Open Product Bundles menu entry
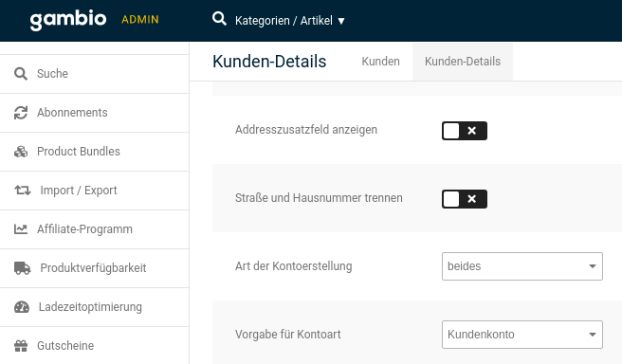This screenshot has height=364, width=622. (x=95, y=152)
